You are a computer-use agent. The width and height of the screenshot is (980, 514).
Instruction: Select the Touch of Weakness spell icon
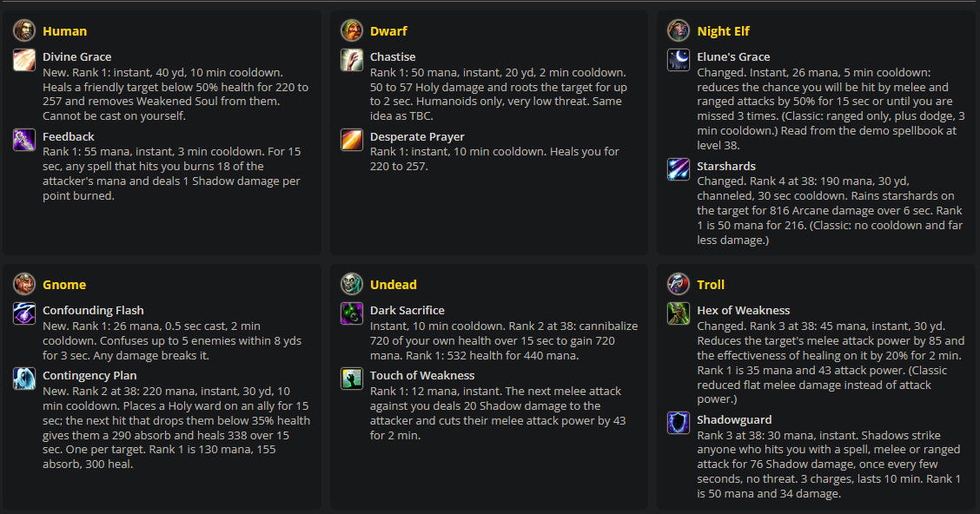[x=352, y=379]
